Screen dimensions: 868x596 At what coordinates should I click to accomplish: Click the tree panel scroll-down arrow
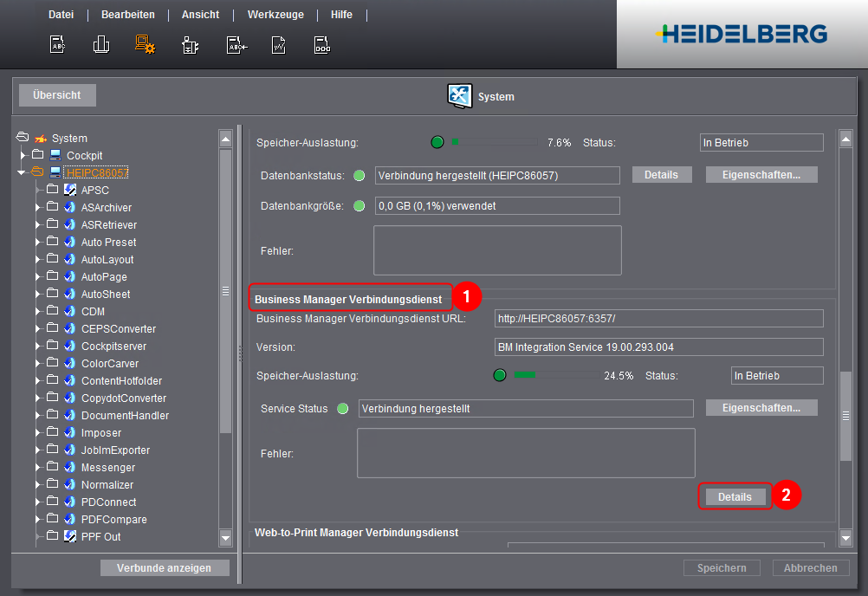point(226,539)
